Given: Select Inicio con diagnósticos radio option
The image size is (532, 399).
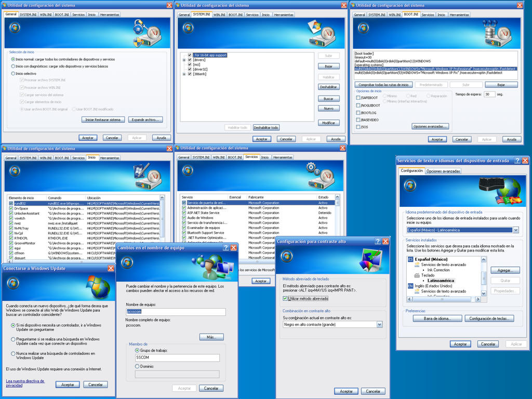Looking at the screenshot, I should (x=13, y=66).
